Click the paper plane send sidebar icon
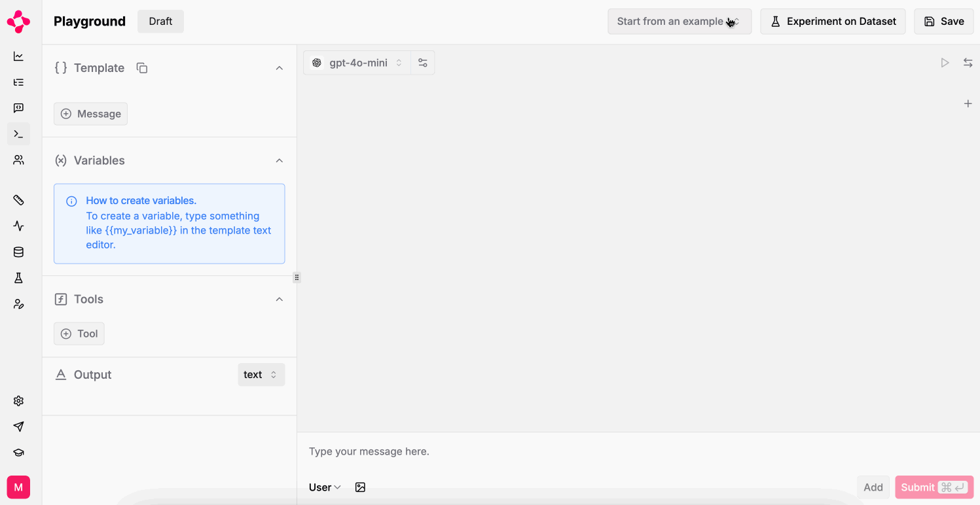 [18, 427]
